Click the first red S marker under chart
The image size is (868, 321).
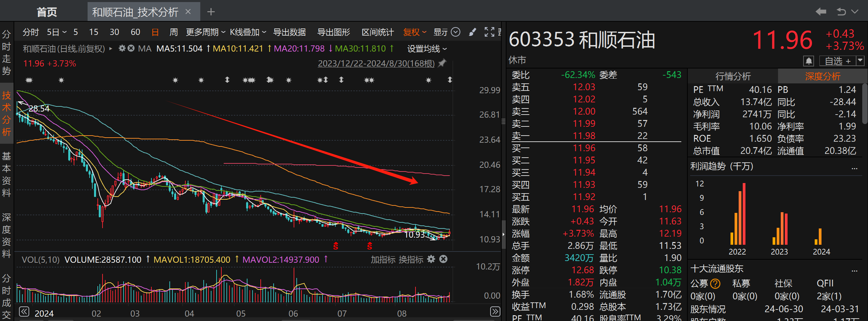(x=336, y=246)
